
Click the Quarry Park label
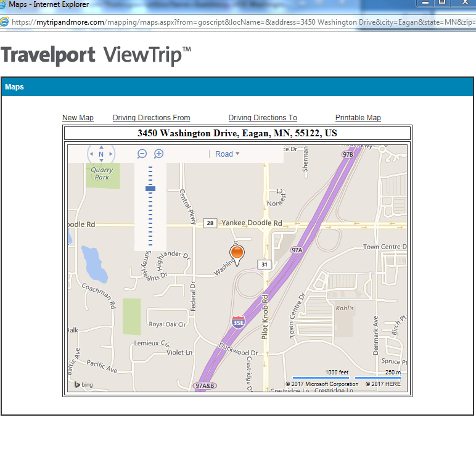coord(102,174)
